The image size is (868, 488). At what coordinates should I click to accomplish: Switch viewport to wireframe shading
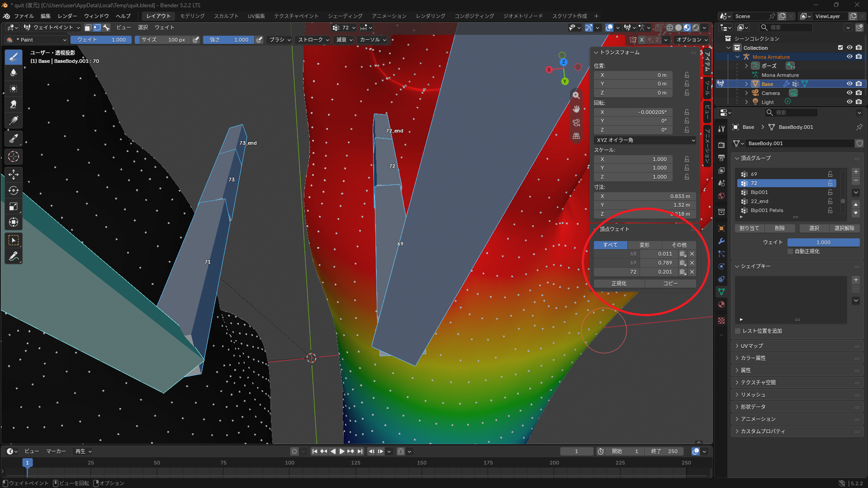click(x=670, y=28)
